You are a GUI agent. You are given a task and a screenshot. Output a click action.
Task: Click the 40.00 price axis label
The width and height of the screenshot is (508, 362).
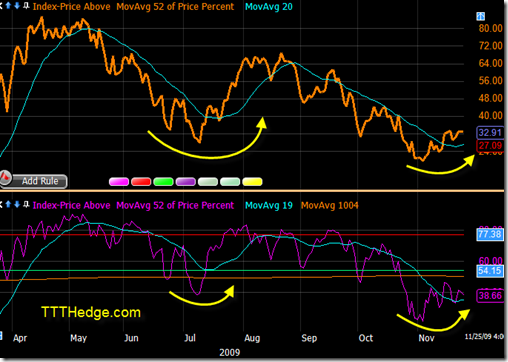click(x=490, y=116)
